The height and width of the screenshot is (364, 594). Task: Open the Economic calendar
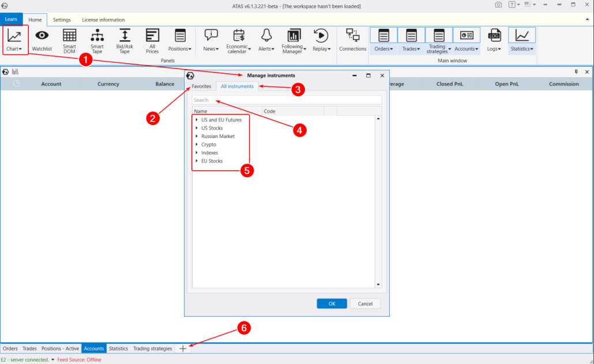(238, 39)
